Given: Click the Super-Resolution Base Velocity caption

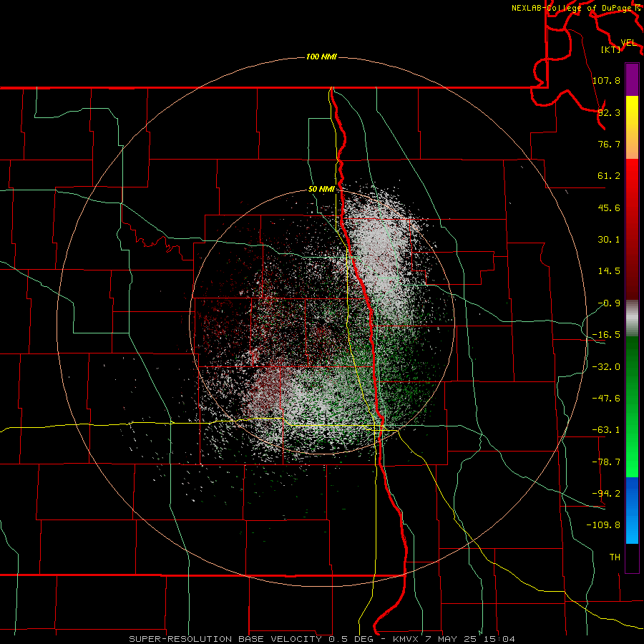Looking at the screenshot, I should click(322, 639).
